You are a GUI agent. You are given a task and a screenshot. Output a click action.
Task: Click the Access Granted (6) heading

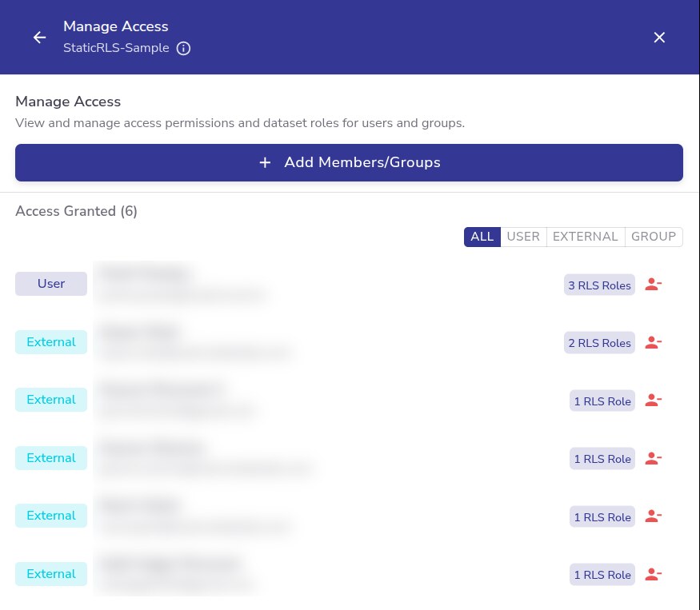click(x=76, y=211)
